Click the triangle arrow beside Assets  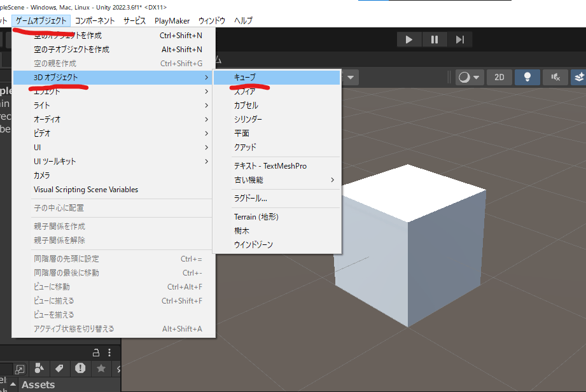[13, 384]
